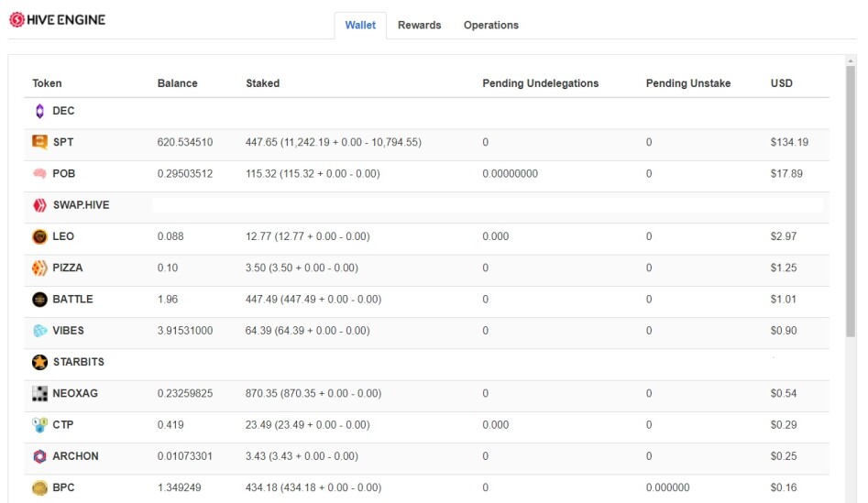The image size is (868, 503).
Task: Click the USD column header
Action: tap(781, 83)
